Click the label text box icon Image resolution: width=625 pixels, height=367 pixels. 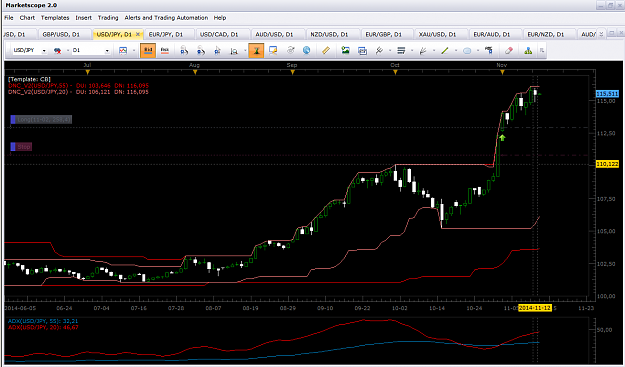pyautogui.click(x=362, y=51)
